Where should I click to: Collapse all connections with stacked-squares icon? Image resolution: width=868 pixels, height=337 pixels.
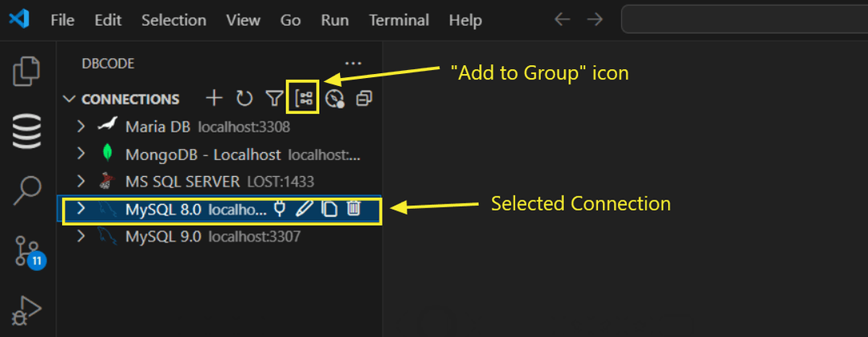click(364, 99)
